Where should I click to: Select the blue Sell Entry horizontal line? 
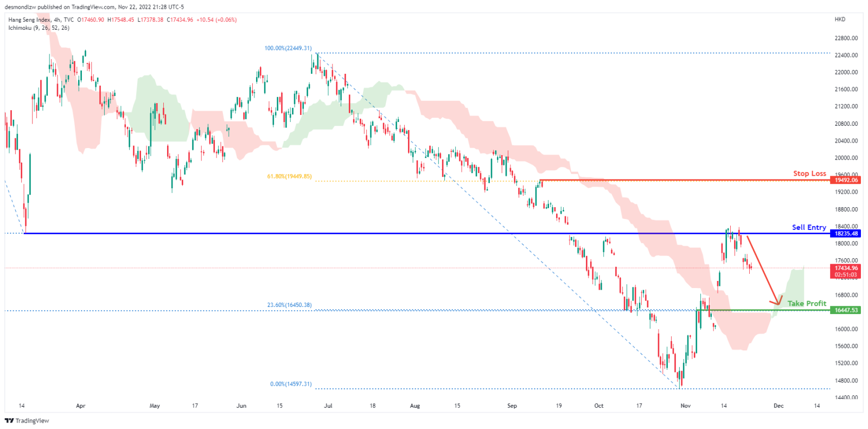427,234
